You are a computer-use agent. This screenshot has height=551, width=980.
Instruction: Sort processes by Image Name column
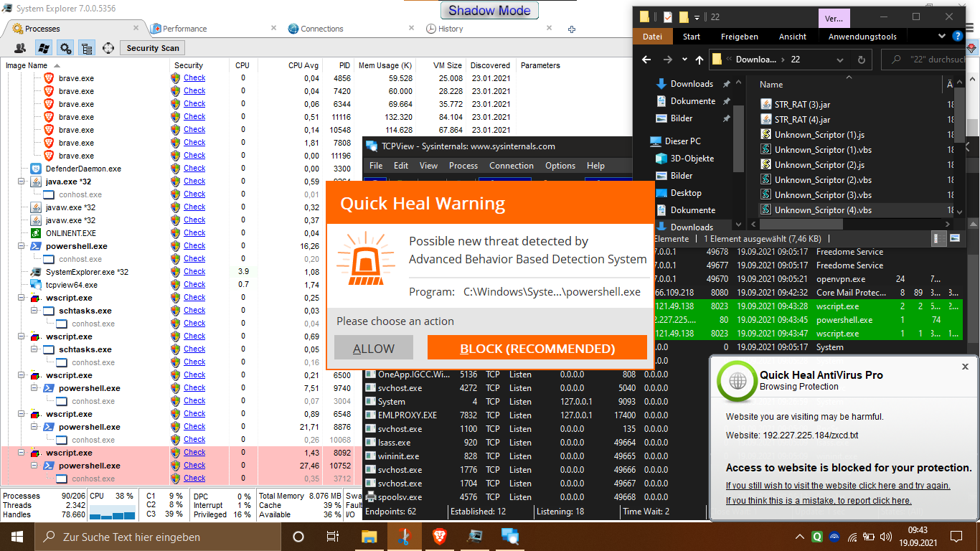click(x=27, y=65)
